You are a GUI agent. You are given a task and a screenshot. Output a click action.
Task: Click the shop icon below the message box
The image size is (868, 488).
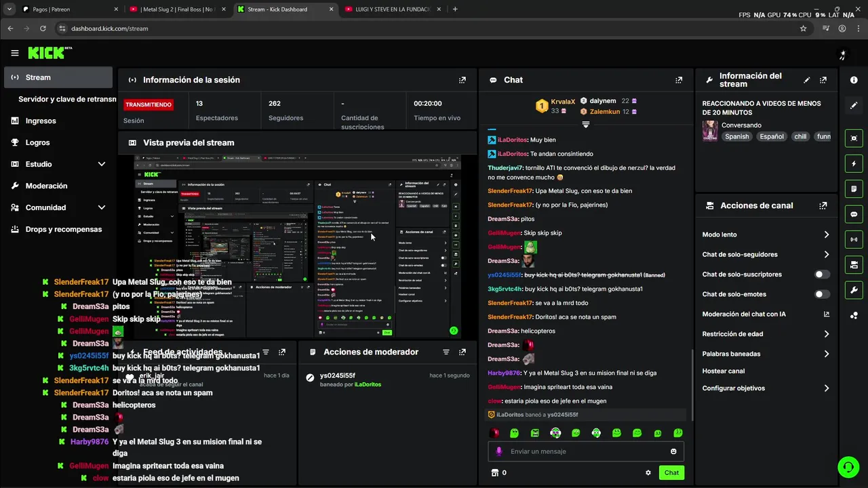[494, 472]
